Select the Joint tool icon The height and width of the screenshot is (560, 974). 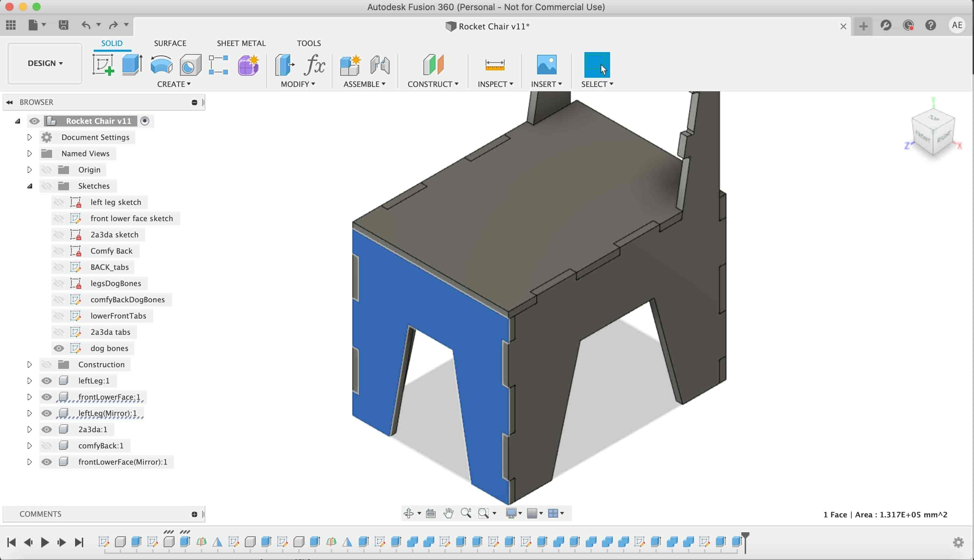tap(380, 65)
